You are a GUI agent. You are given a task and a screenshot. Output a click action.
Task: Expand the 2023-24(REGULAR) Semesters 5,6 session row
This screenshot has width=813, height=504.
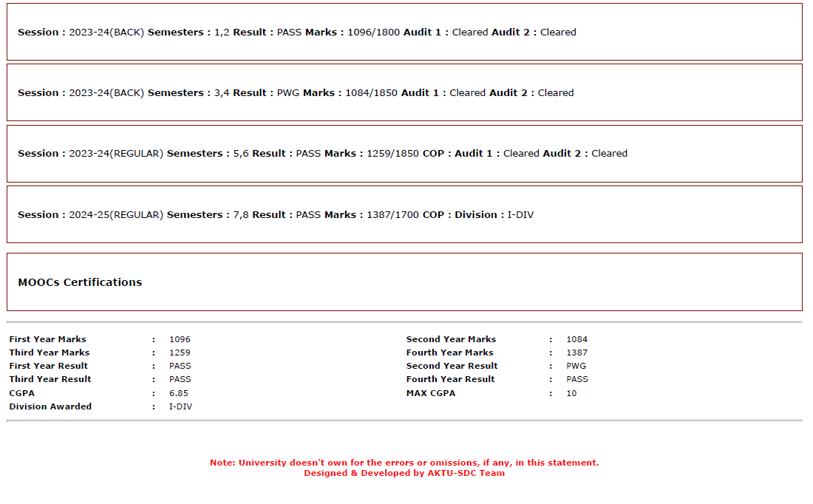404,154
